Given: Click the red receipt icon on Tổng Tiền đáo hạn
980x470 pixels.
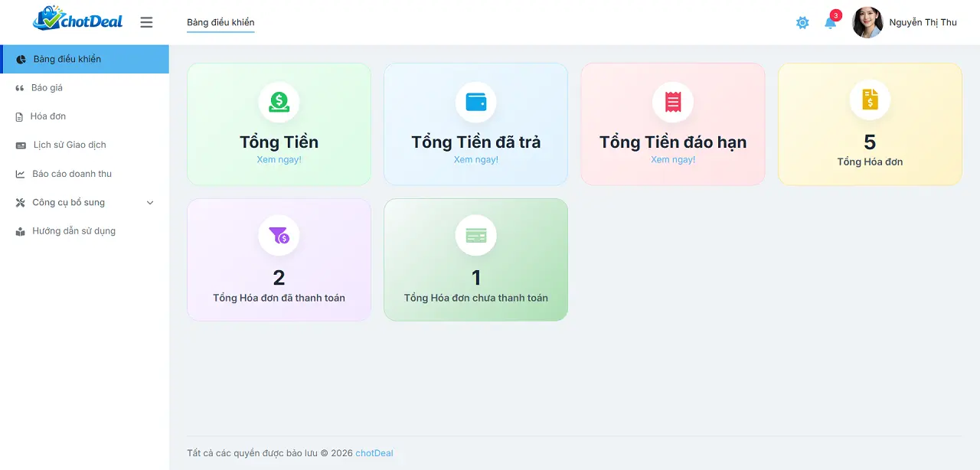Looking at the screenshot, I should point(672,102).
